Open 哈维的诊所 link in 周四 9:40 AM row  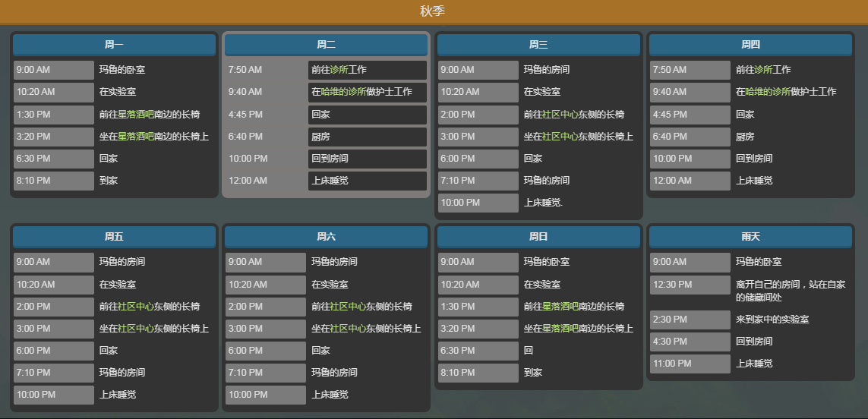click(x=769, y=93)
